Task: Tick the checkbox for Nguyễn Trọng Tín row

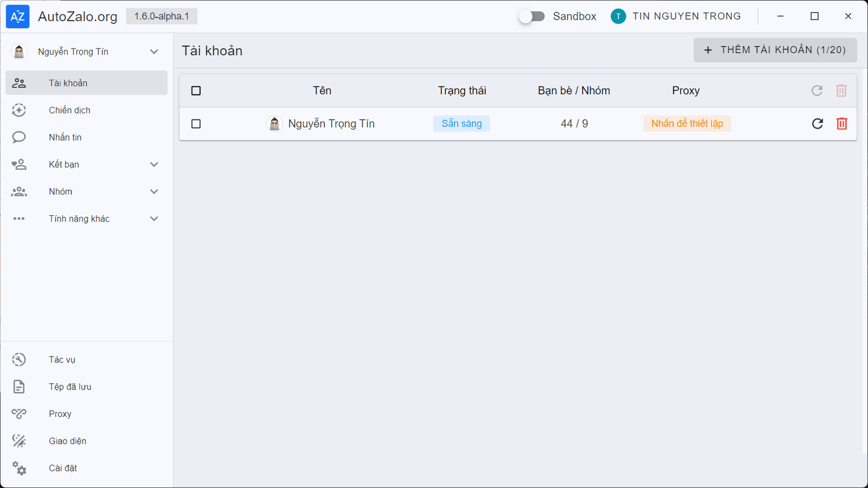Action: [196, 124]
